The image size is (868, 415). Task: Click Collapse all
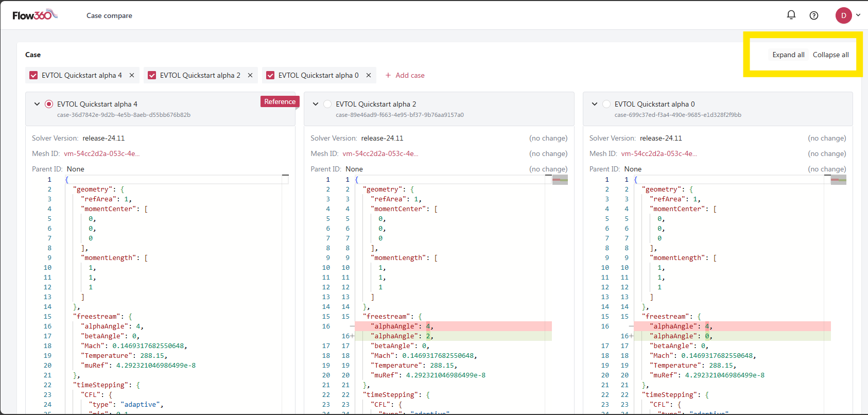pyautogui.click(x=830, y=55)
